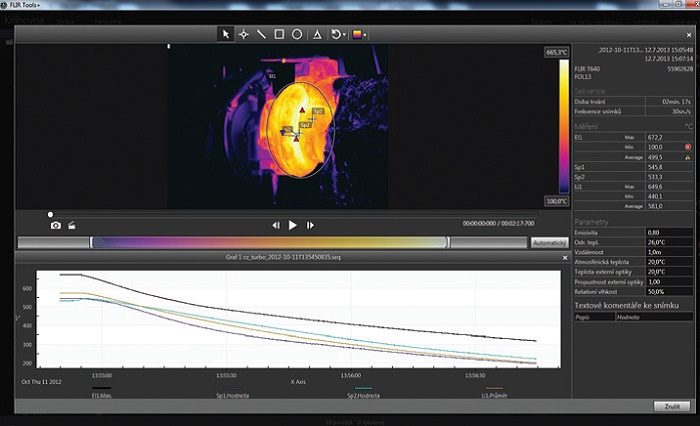Click the frame rate value 30sn./s

pos(681,111)
